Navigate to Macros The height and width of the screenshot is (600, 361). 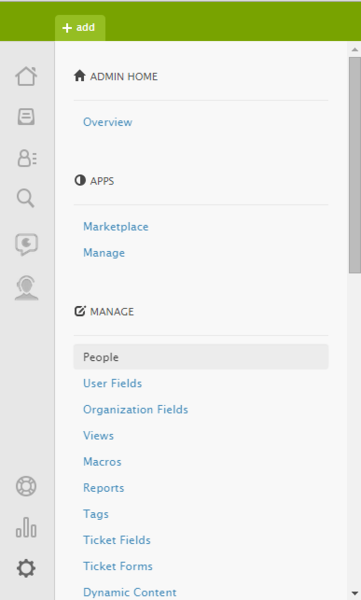pyautogui.click(x=102, y=461)
